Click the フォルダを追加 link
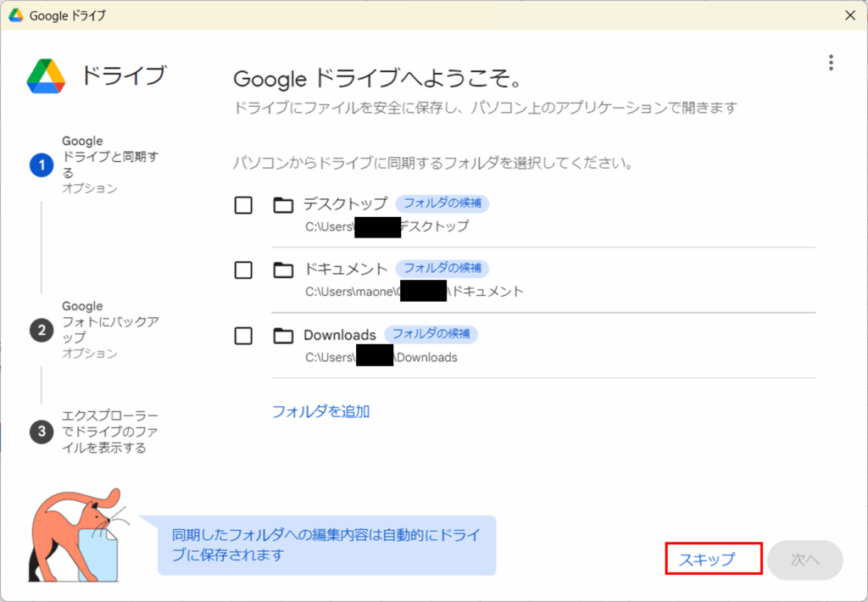This screenshot has height=602, width=868. [x=321, y=411]
